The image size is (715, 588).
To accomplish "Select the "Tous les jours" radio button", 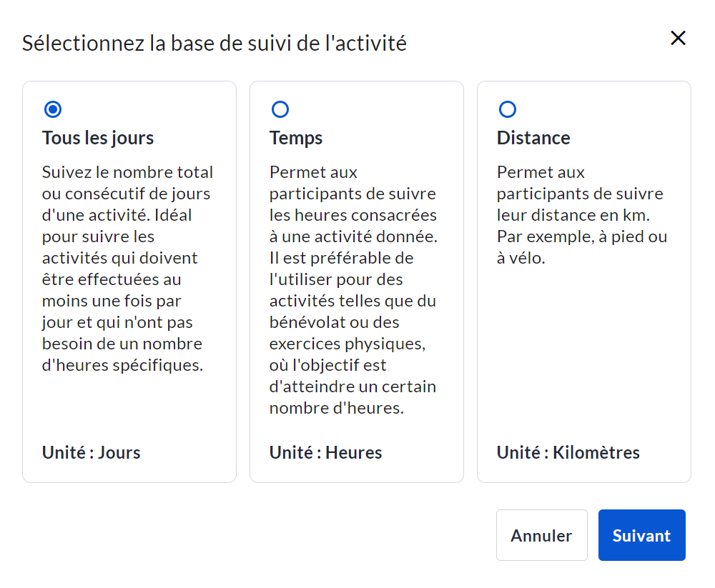I will click(53, 109).
